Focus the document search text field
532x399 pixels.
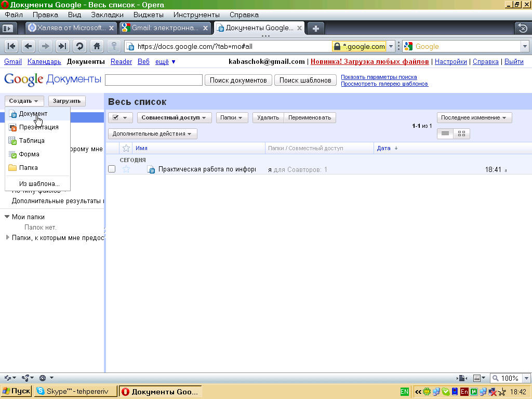pos(154,80)
